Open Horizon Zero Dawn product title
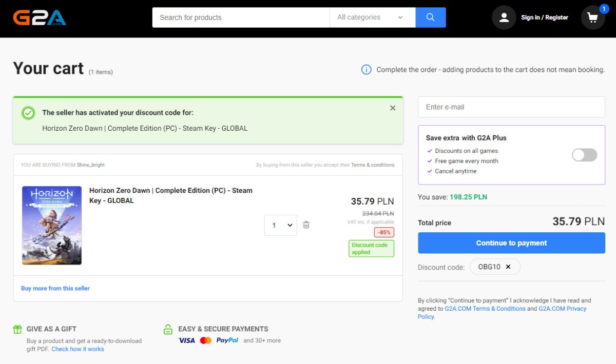 point(171,195)
